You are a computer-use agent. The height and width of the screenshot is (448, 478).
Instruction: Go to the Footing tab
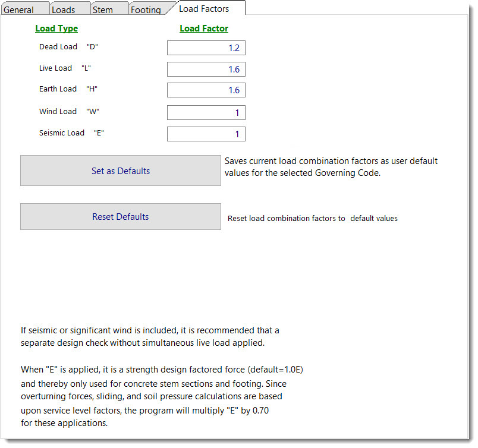click(x=146, y=10)
